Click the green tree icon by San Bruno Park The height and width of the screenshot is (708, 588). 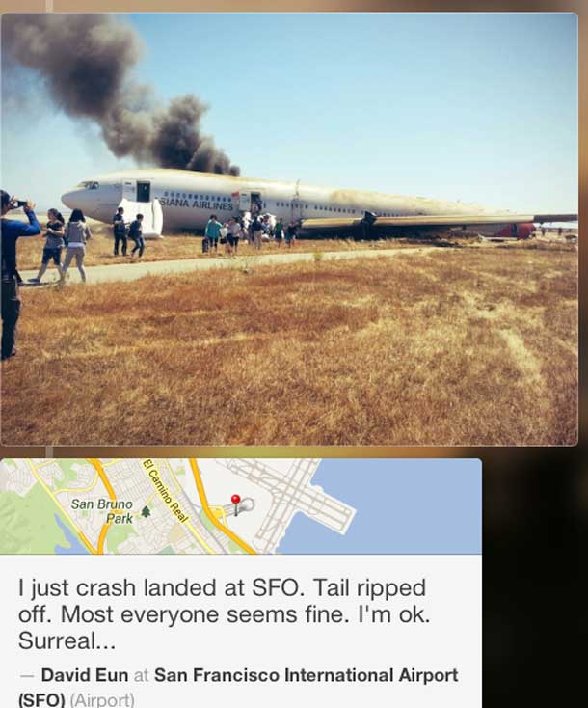[x=146, y=511]
